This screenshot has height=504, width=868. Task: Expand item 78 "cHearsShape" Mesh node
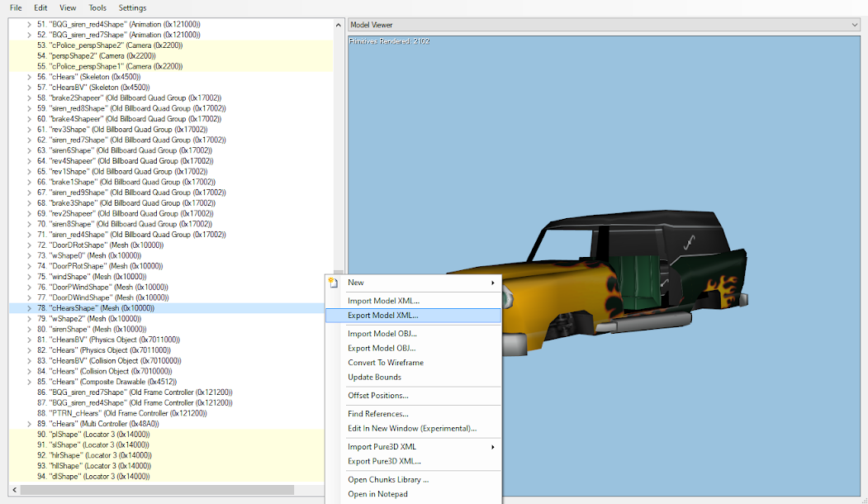(x=29, y=308)
